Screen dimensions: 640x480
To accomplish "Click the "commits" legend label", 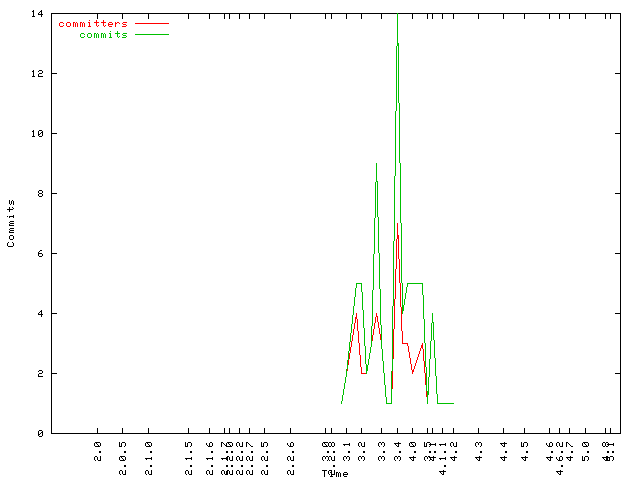I will click(x=103, y=34).
